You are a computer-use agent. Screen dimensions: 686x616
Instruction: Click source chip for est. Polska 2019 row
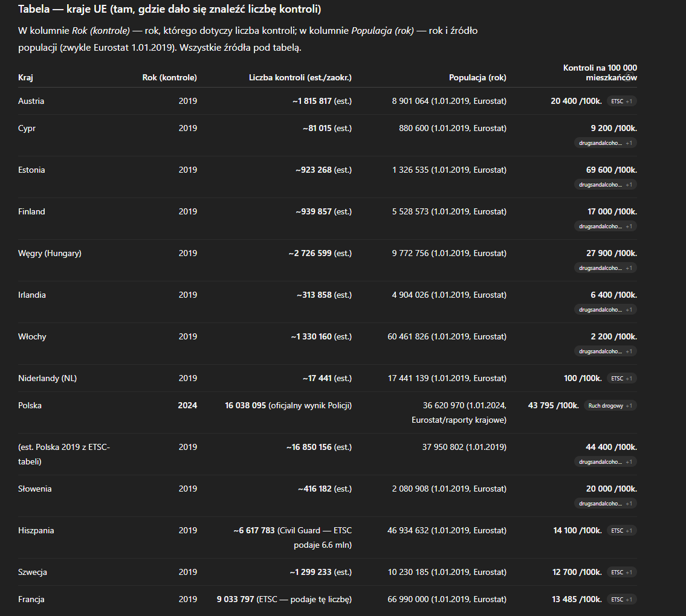point(605,462)
